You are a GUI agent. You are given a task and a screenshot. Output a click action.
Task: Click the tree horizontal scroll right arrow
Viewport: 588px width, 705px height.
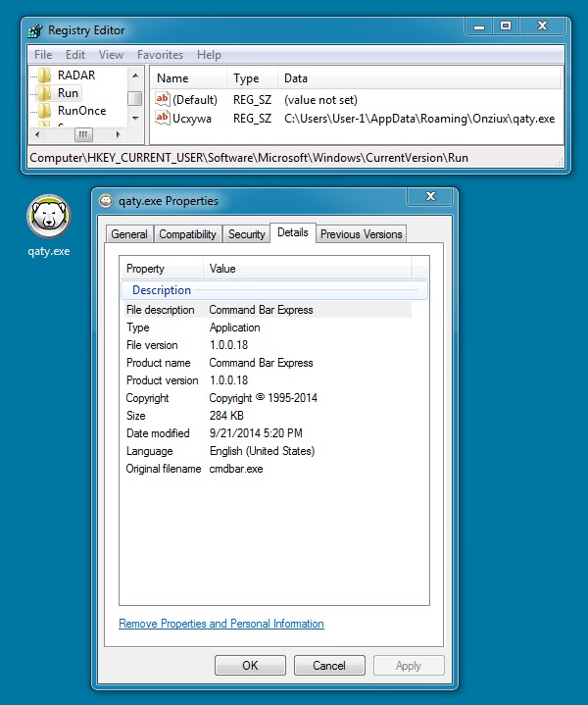(x=119, y=134)
